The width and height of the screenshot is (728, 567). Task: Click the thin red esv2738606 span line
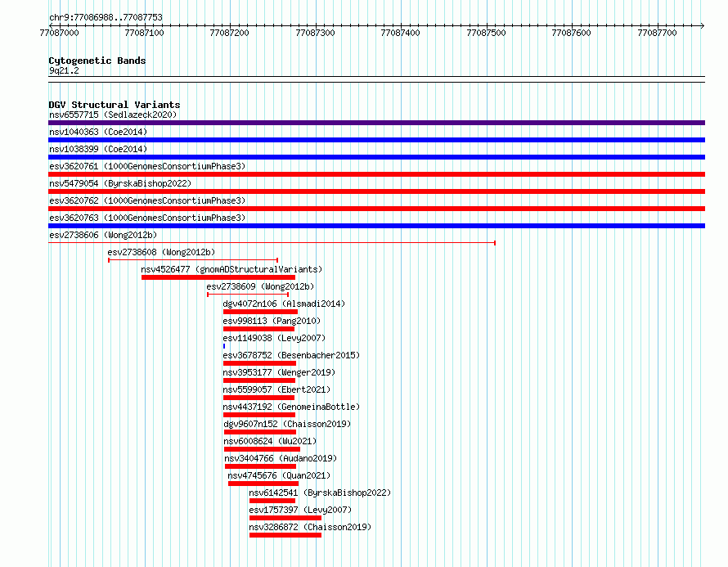272,243
